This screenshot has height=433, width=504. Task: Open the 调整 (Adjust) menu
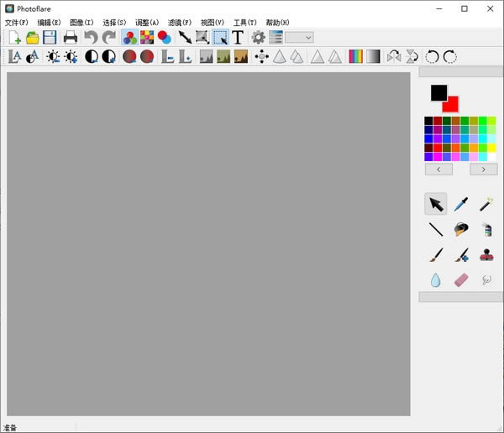point(147,22)
